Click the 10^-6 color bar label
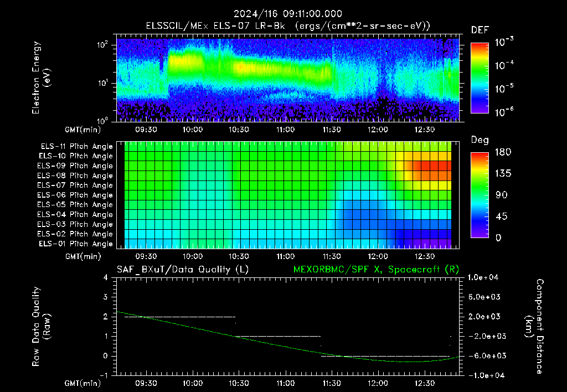 pyautogui.click(x=504, y=112)
